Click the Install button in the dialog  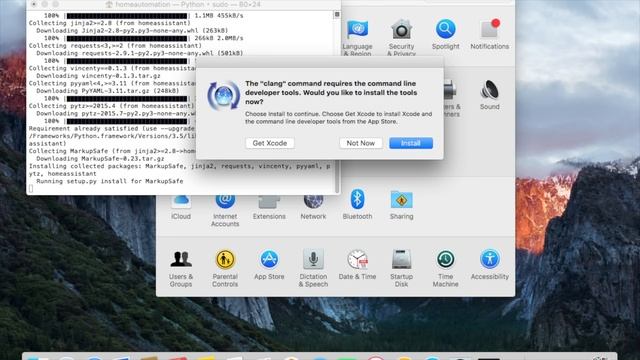[411, 143]
